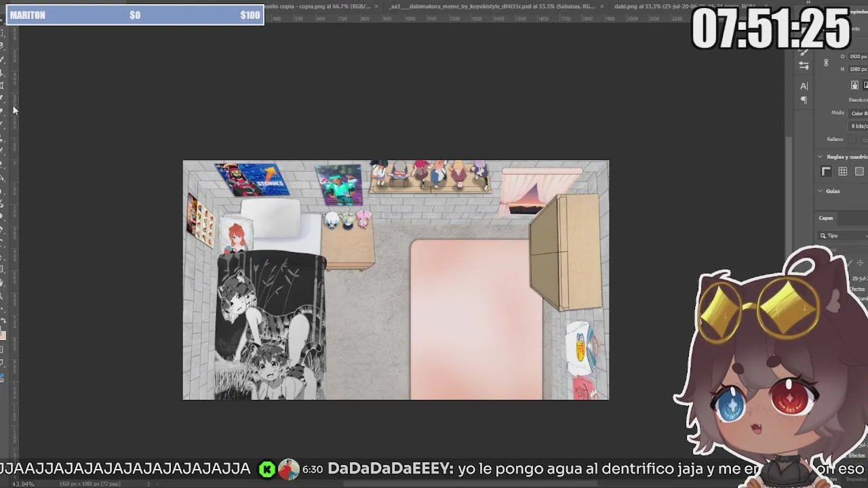Open the Properties panel slider icon
This screenshot has width=868, height=488.
coord(804,66)
